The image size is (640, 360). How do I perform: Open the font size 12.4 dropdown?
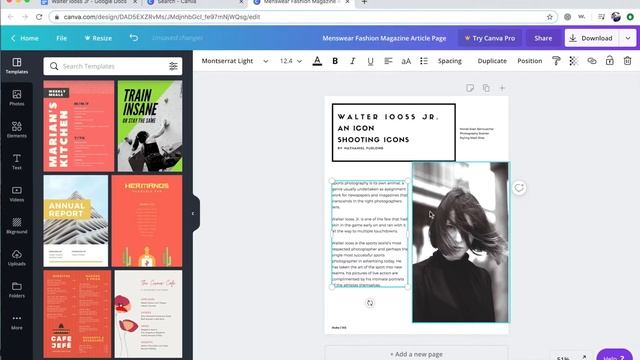pyautogui.click(x=291, y=61)
